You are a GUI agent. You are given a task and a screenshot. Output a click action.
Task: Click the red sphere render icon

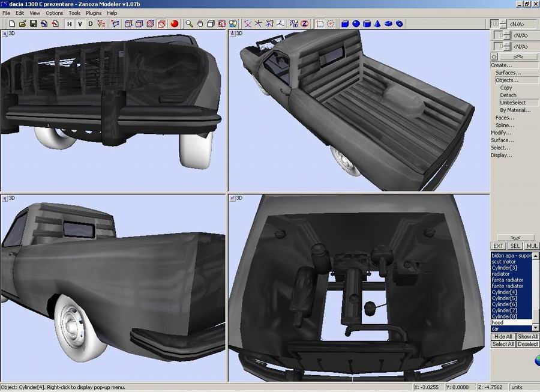click(175, 24)
